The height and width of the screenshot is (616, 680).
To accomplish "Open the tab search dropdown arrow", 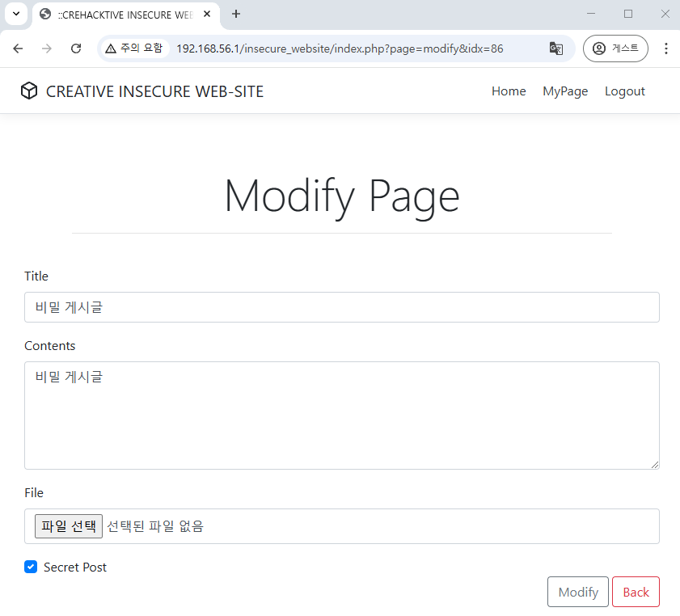I will tap(16, 14).
